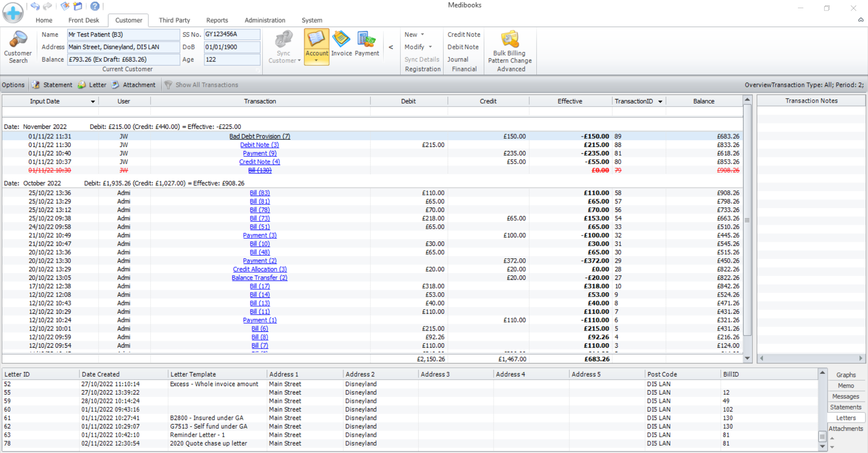Click the Medibooks application menu orb
Image resolution: width=868 pixels, height=453 pixels.
click(x=13, y=13)
